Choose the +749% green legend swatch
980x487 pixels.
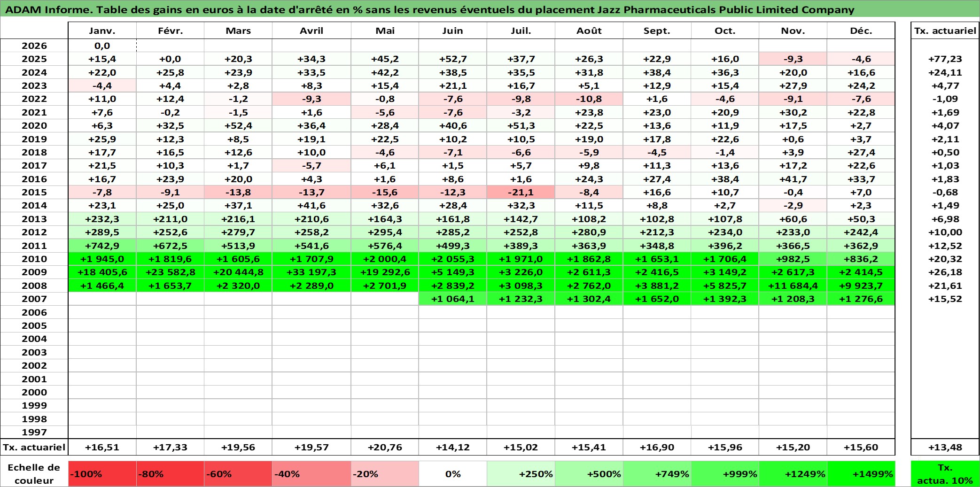[x=657, y=474]
